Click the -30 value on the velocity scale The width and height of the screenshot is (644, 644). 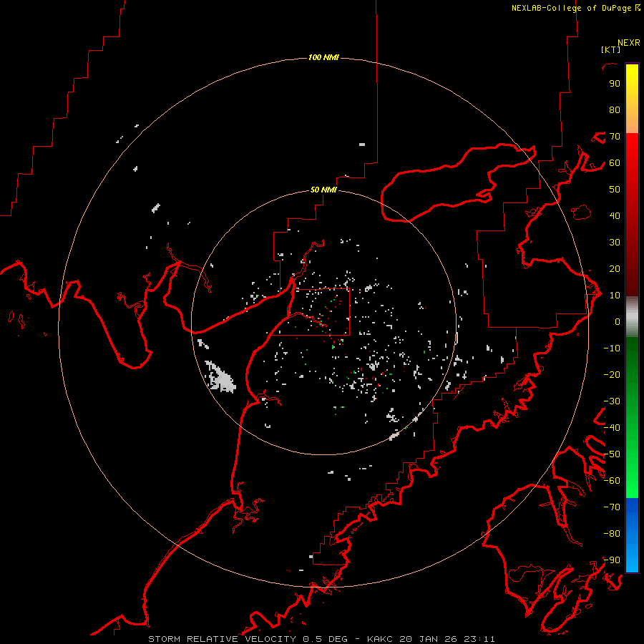(612, 401)
